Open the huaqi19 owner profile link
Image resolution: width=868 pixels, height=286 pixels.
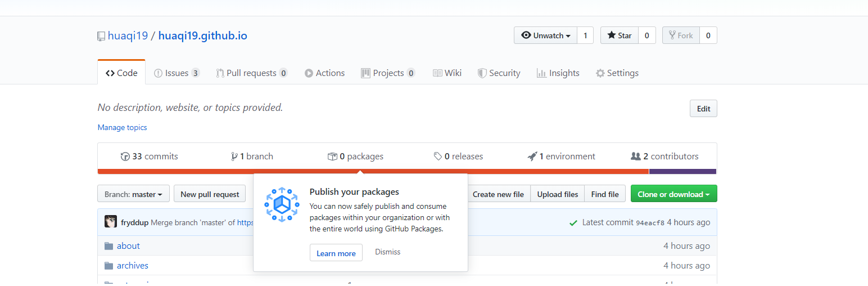click(x=128, y=35)
